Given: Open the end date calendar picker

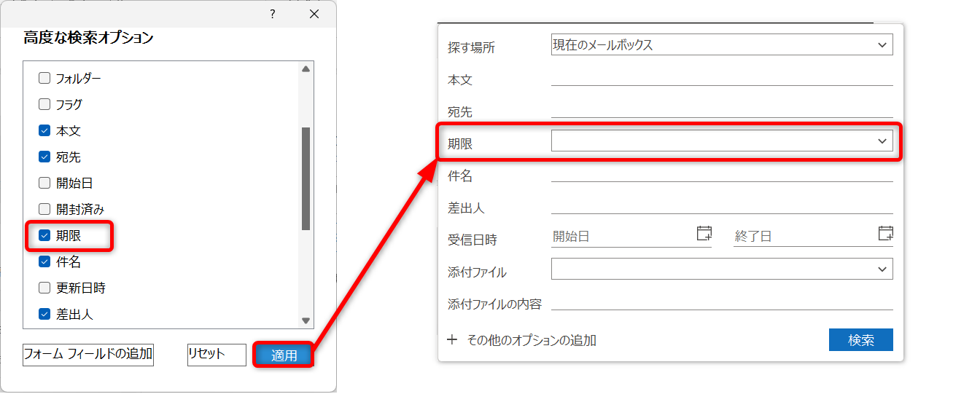Looking at the screenshot, I should (885, 234).
